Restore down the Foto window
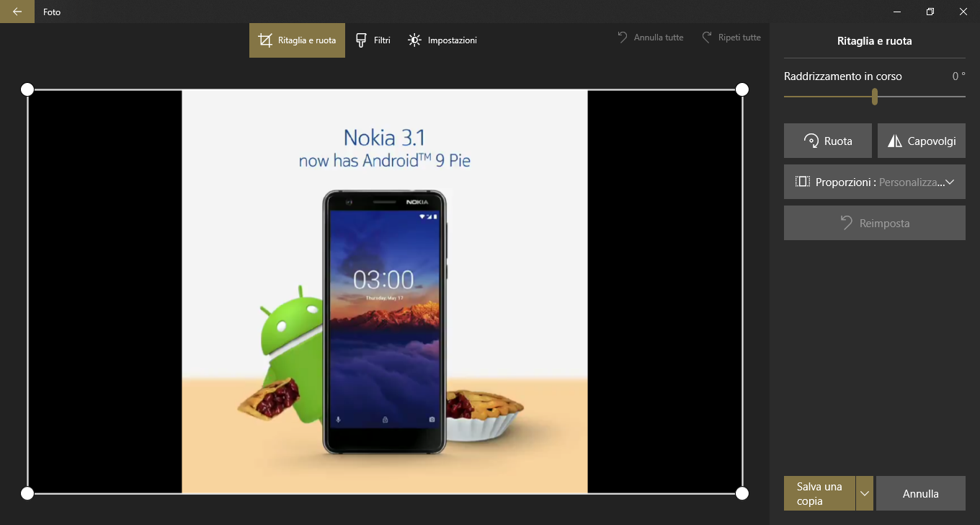The height and width of the screenshot is (525, 980). point(930,12)
